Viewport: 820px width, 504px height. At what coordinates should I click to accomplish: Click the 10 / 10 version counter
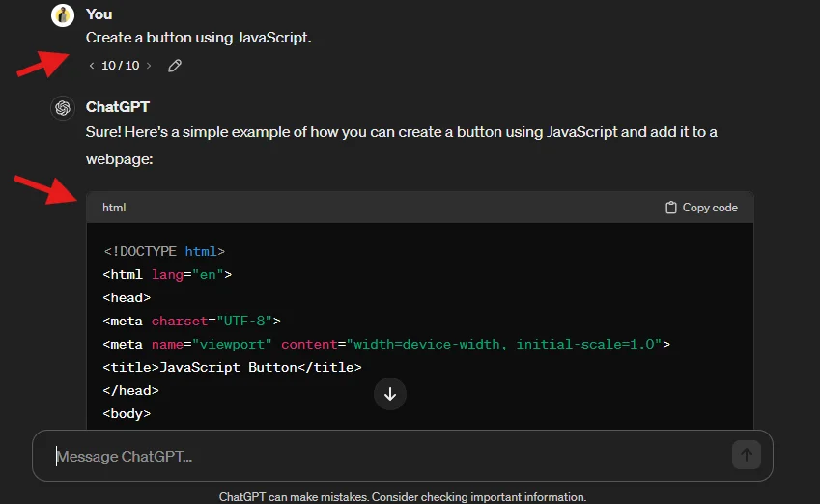(121, 66)
